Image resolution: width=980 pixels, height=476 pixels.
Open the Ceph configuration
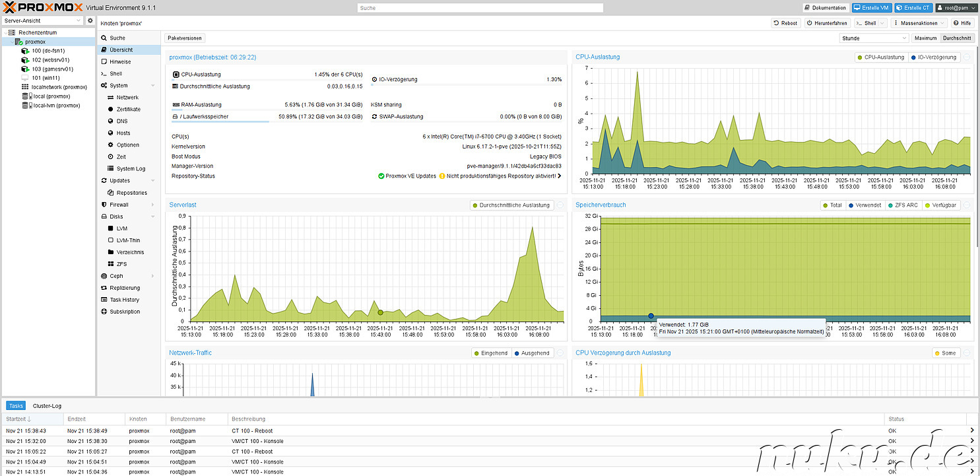pyautogui.click(x=116, y=276)
